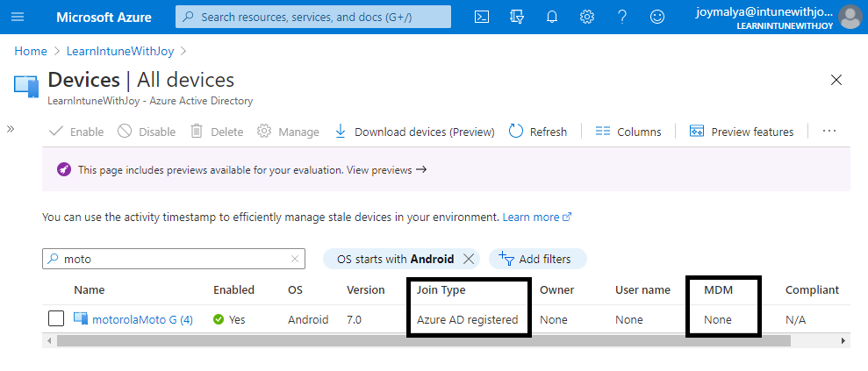This screenshot has width=868, height=371.
Task: Click the horizontal scrollbar left arrow
Action: coord(49,340)
